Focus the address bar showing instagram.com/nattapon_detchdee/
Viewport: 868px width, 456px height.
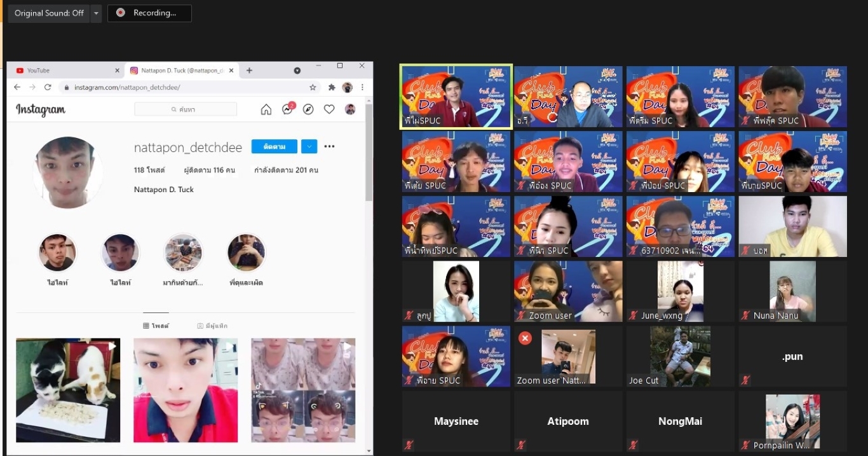tap(189, 87)
